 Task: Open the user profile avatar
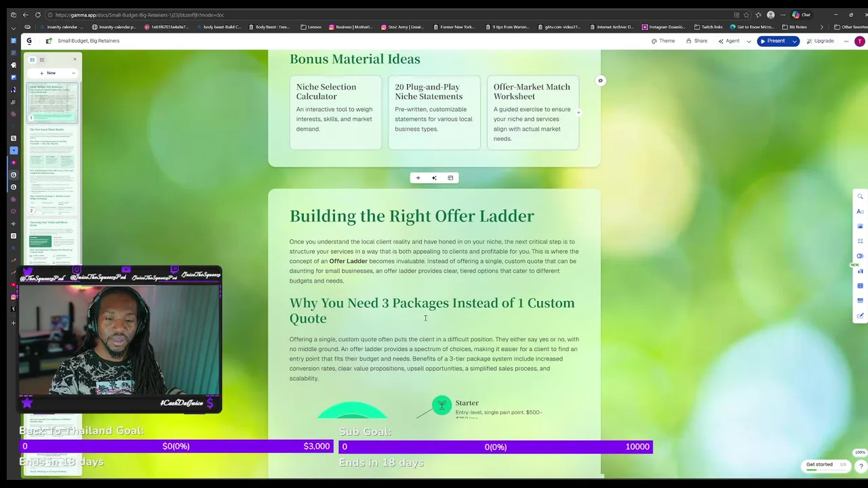(860, 41)
